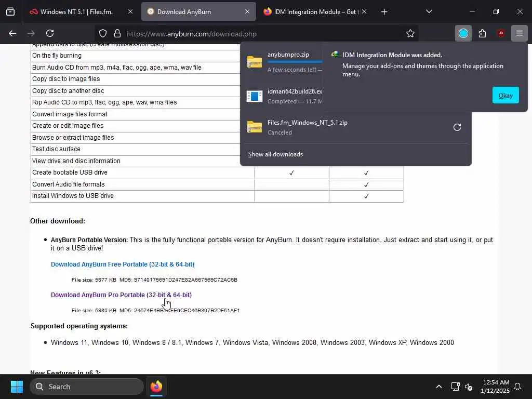The width and height of the screenshot is (532, 399).
Task: Reload the current page
Action: click(50, 33)
